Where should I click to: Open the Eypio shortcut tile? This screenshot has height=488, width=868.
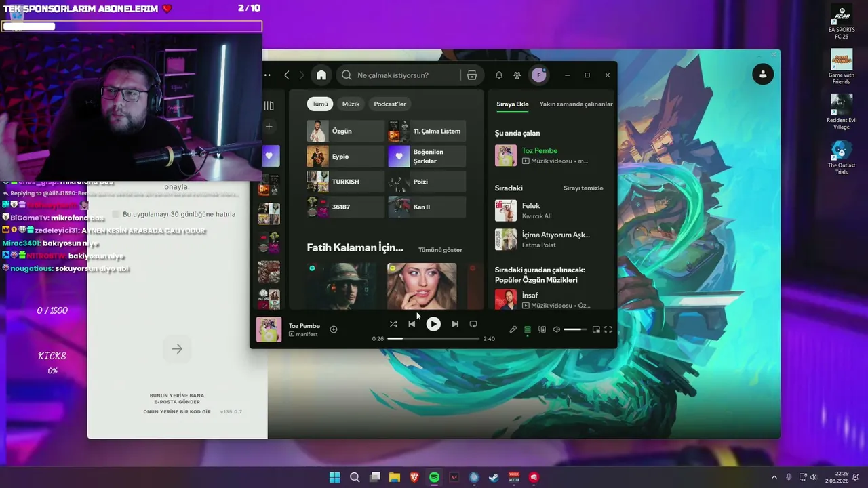click(346, 157)
